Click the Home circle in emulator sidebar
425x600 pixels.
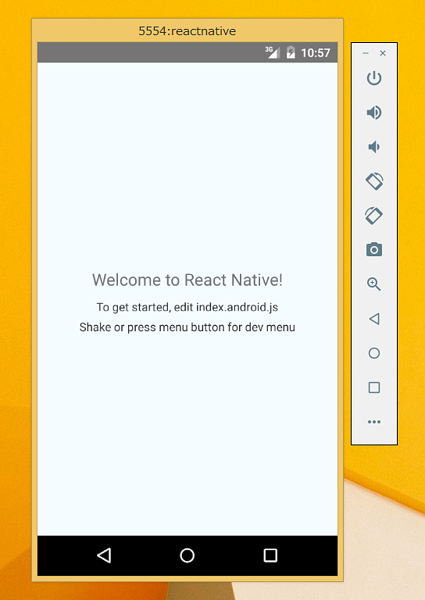tap(374, 353)
